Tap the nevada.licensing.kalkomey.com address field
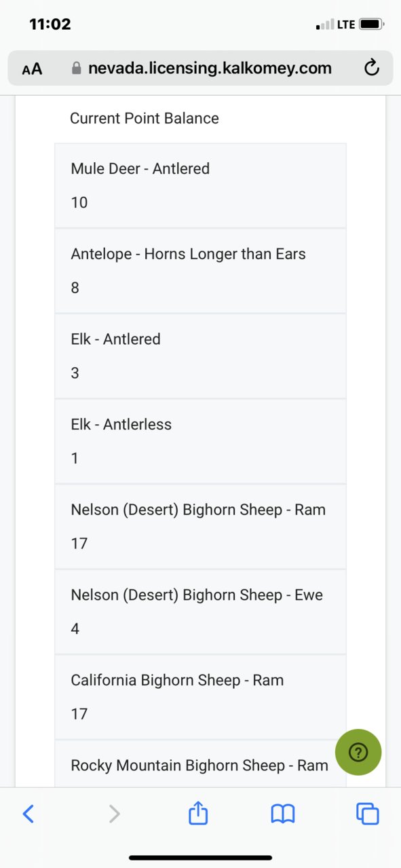 [200, 68]
